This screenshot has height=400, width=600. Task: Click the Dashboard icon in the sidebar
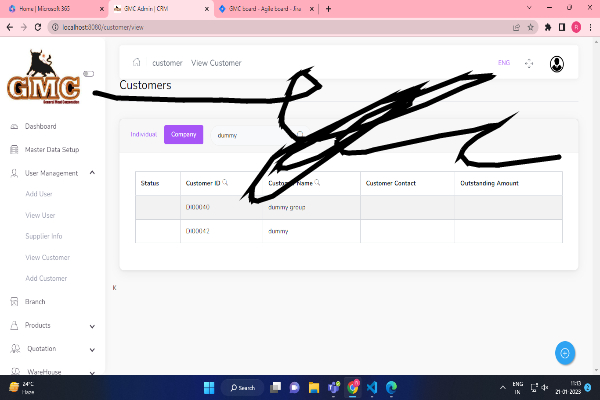[x=13, y=127]
